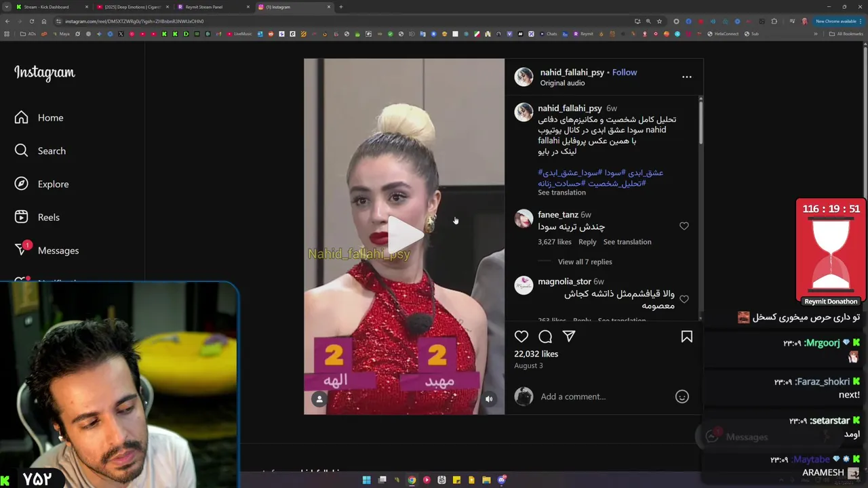The image size is (868, 488).
Task: Switch to Deep Emotions YouTube tab
Action: pyautogui.click(x=132, y=7)
